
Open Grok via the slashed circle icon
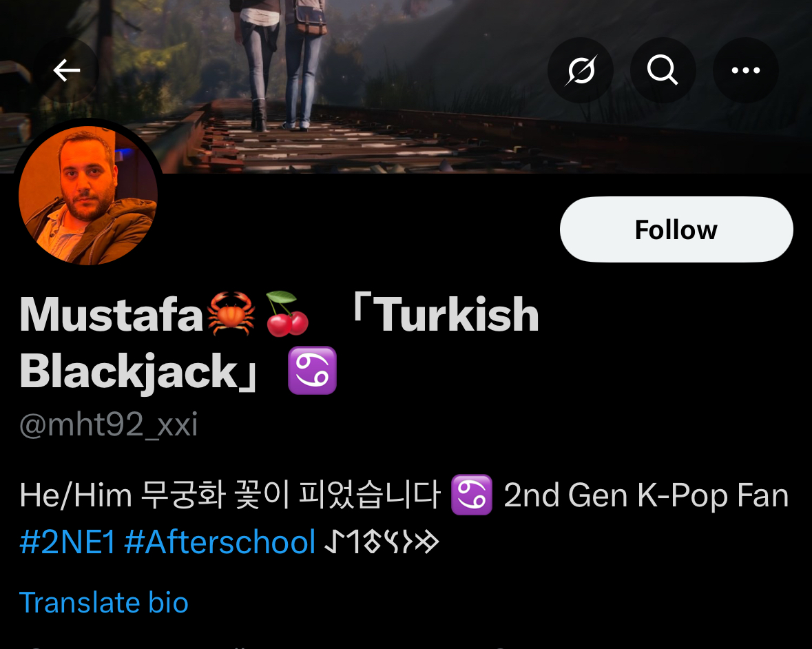coord(581,70)
